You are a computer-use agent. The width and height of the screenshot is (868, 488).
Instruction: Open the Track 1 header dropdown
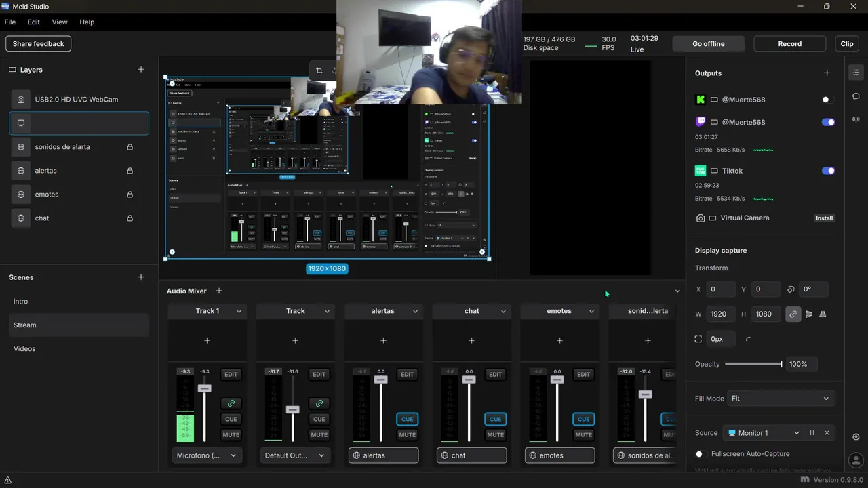pyautogui.click(x=239, y=311)
